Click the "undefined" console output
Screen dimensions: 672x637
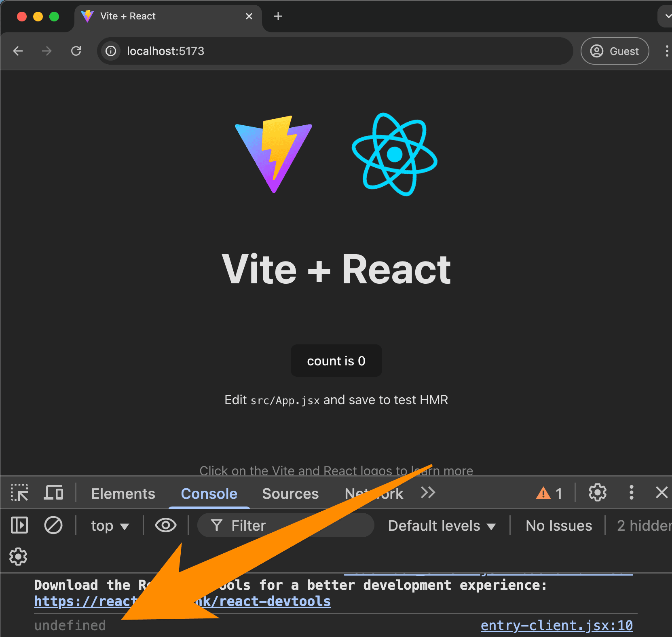[x=70, y=626]
